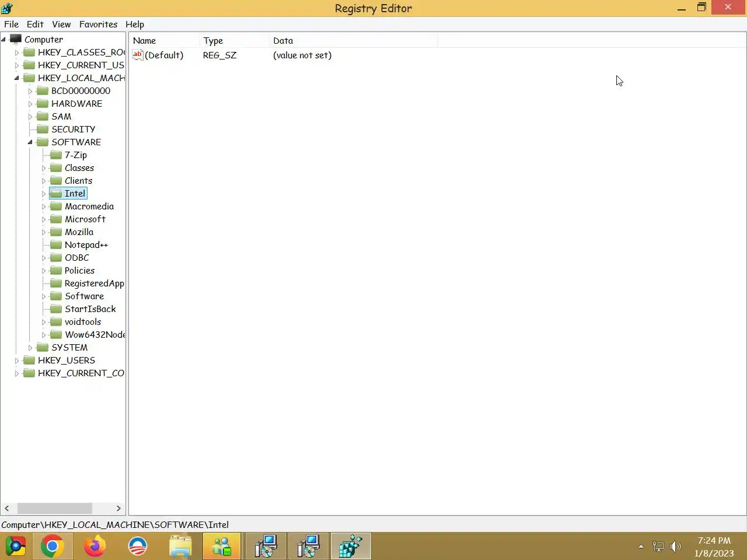747x560 pixels.
Task: Click the Software subkey folder icon
Action: click(x=56, y=296)
